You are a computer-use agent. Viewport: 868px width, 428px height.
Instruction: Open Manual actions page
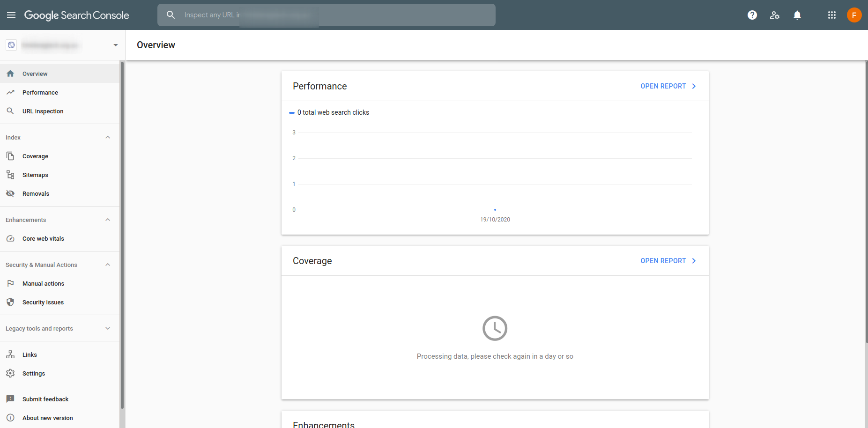point(60,283)
